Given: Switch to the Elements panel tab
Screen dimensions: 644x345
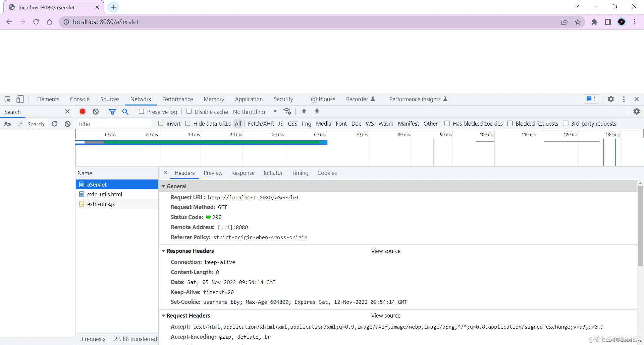Looking at the screenshot, I should tap(48, 99).
